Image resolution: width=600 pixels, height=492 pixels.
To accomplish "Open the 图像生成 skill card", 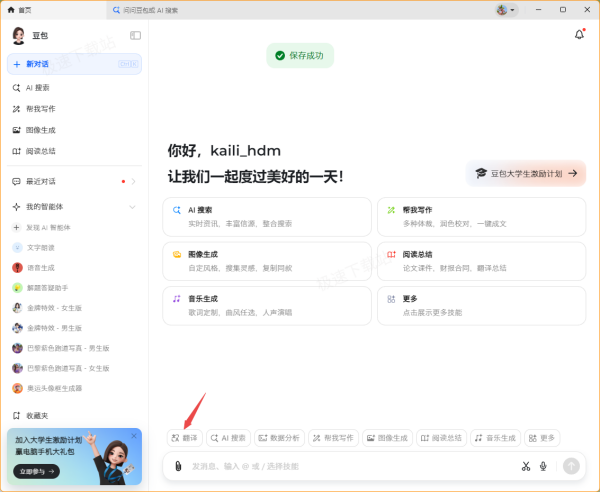I will click(x=267, y=261).
